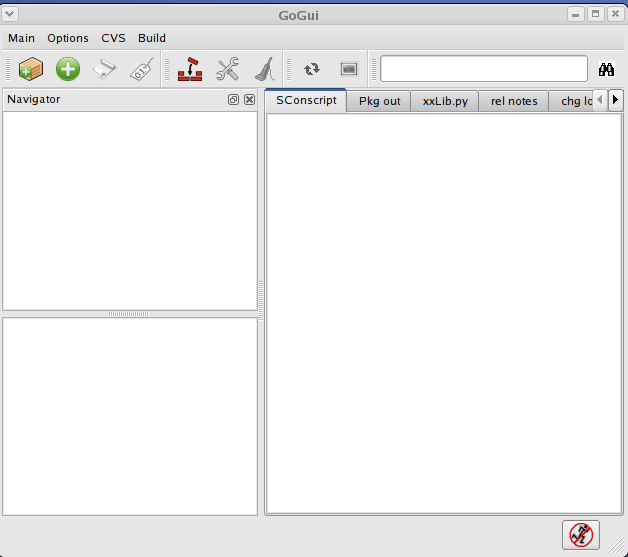The image size is (628, 557).
Task: Open the Options menu
Action: click(68, 38)
